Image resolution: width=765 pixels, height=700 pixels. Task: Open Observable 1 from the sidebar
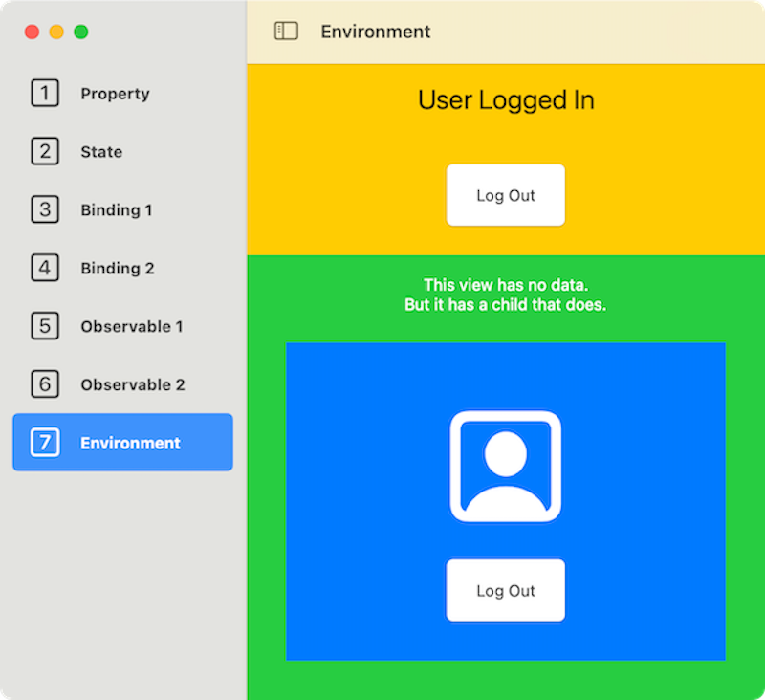pos(132,327)
